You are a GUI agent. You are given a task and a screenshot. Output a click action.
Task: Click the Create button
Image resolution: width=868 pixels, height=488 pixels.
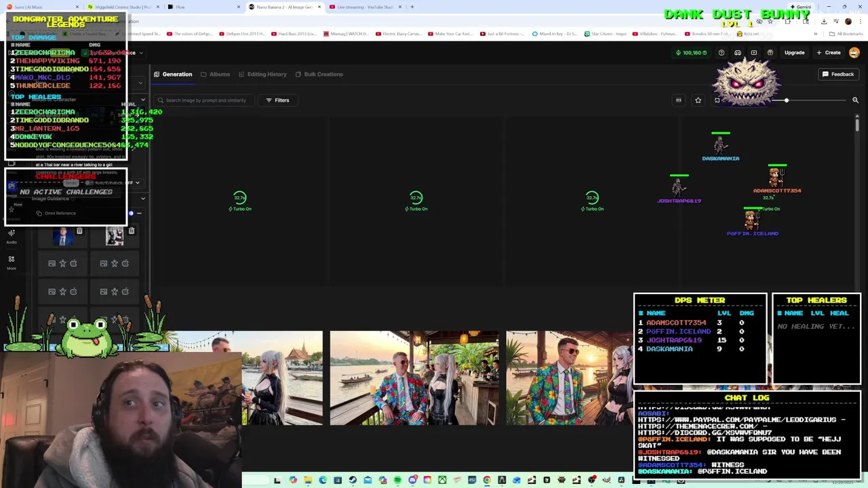829,52
